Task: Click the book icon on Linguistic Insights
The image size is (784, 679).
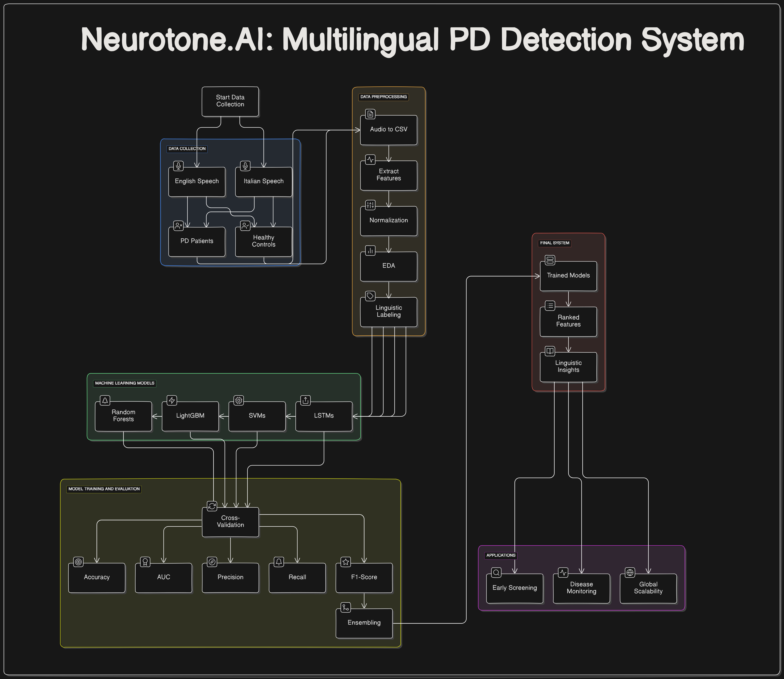Action: click(x=550, y=351)
